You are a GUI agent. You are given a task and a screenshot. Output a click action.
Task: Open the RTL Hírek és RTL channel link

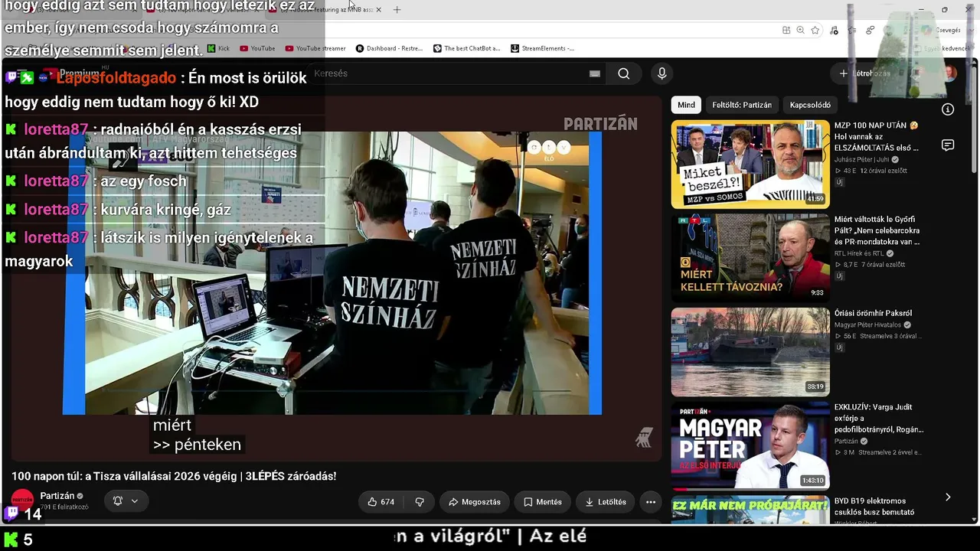point(859,253)
